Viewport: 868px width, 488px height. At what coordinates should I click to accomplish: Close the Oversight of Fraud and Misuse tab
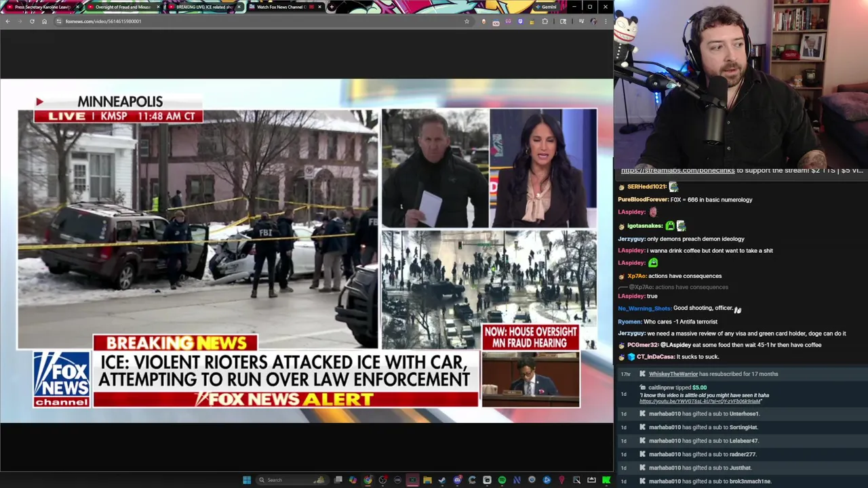pyautogui.click(x=159, y=7)
